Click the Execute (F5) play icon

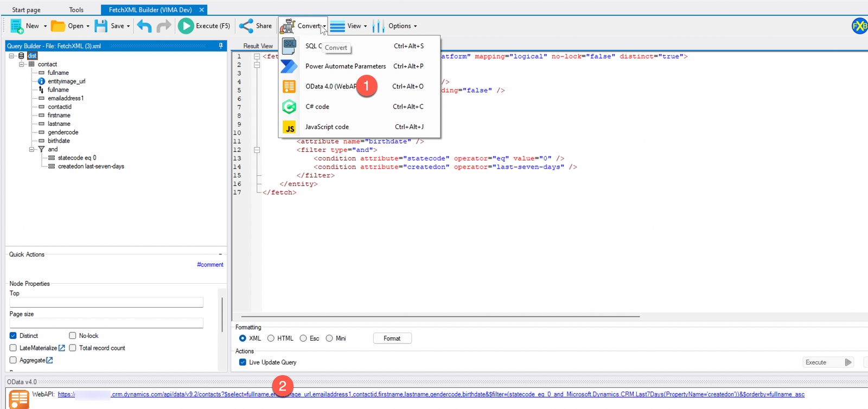click(x=186, y=26)
